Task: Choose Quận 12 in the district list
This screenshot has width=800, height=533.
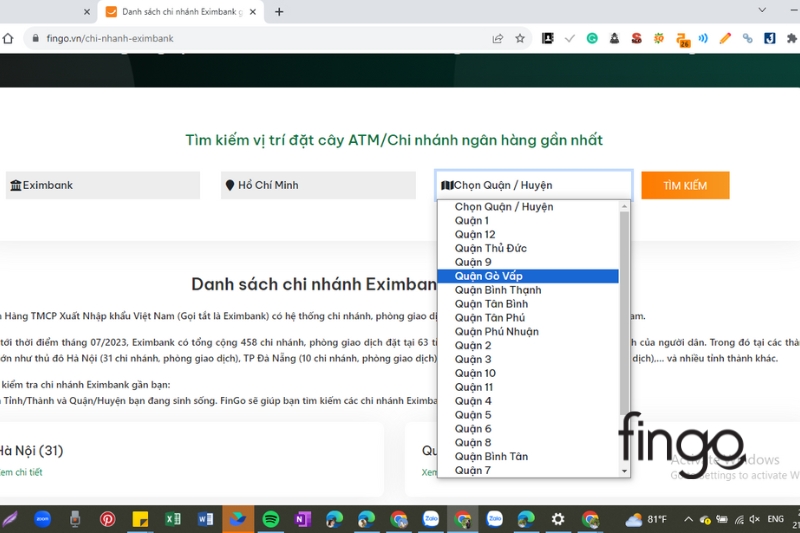Action: coord(528,234)
